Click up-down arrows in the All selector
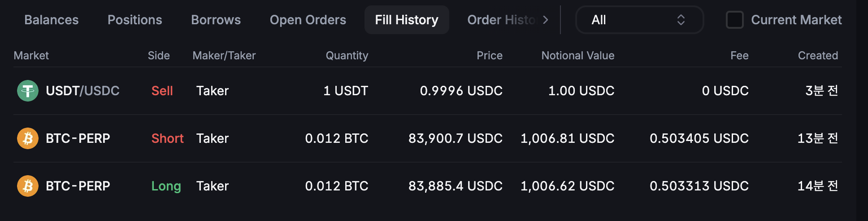The width and height of the screenshot is (868, 221). click(x=681, y=20)
